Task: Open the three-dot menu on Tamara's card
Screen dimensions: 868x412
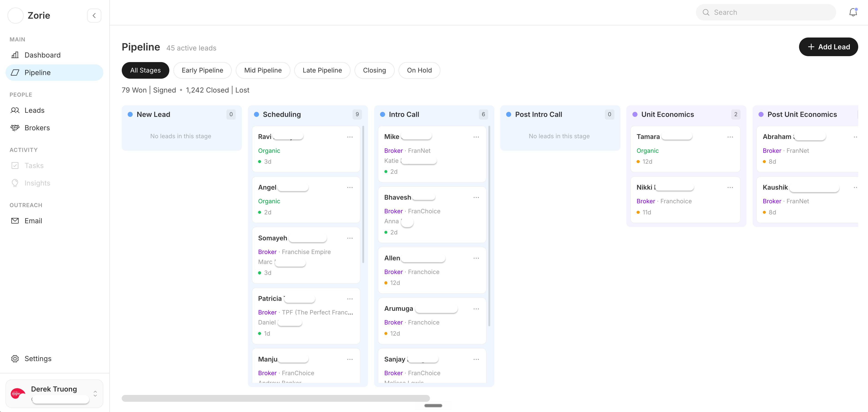Action: pos(730,137)
